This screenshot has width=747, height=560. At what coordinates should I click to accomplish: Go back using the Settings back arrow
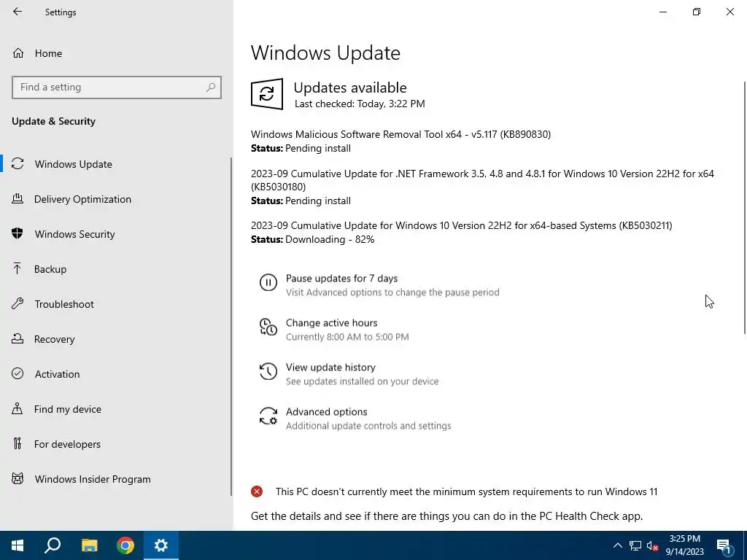coord(18,12)
